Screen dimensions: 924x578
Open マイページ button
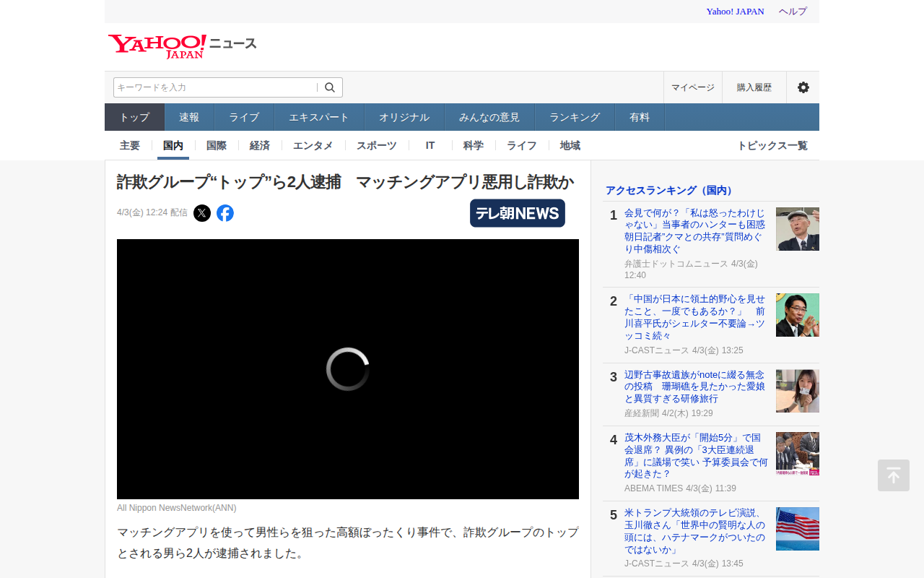click(x=692, y=87)
